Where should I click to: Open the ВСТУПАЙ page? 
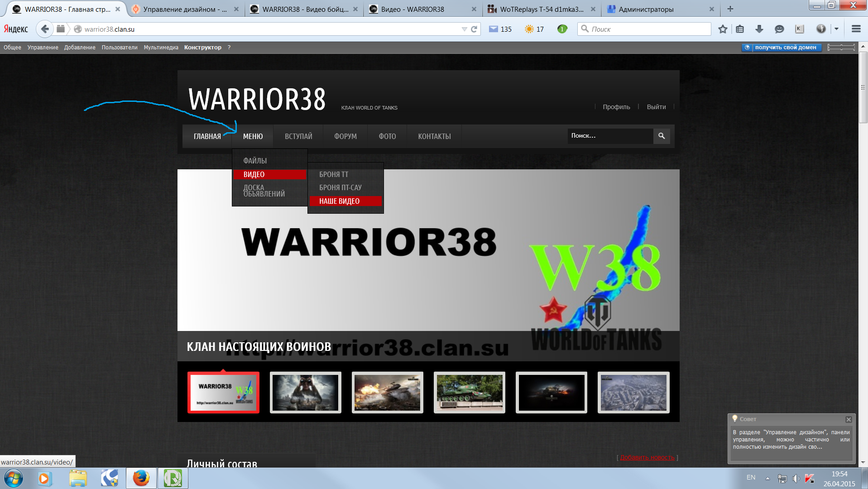(x=298, y=136)
